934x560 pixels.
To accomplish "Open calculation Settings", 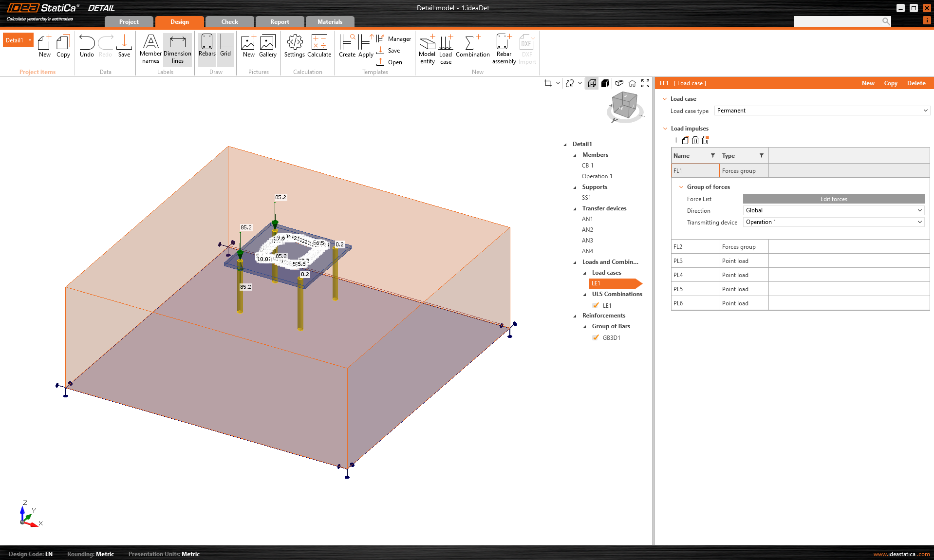I will [x=294, y=46].
